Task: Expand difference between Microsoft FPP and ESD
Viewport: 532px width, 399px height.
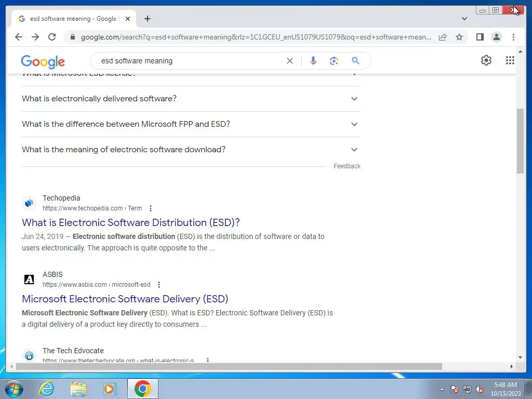Action: [x=191, y=124]
